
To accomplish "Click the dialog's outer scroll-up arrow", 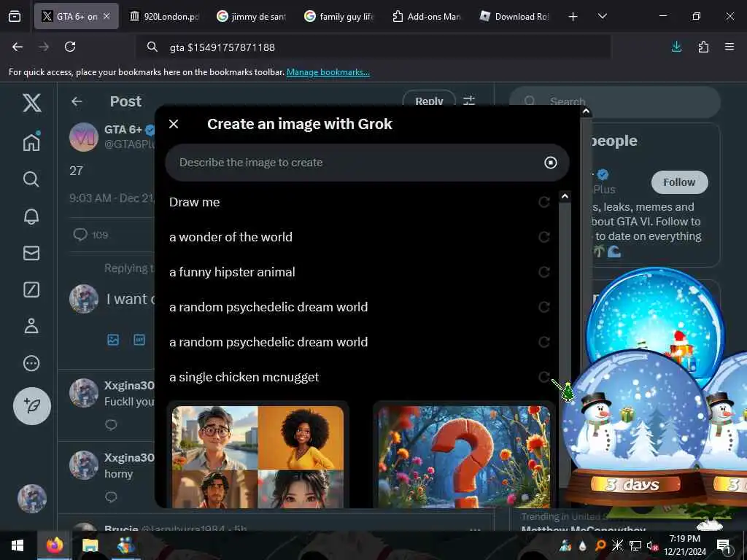I will [x=586, y=112].
